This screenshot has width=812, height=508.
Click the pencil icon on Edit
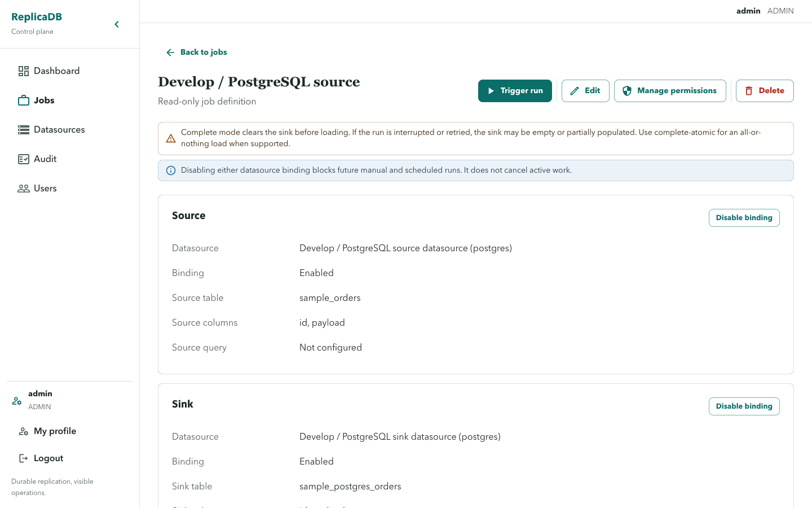575,91
